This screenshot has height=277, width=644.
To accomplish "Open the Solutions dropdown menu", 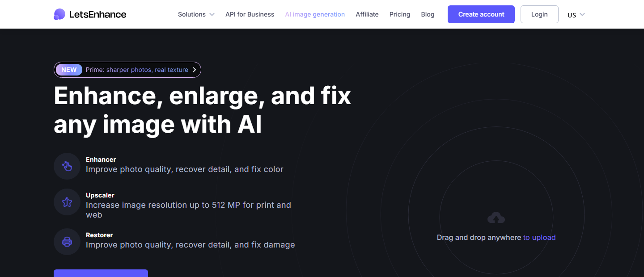I will 196,14.
